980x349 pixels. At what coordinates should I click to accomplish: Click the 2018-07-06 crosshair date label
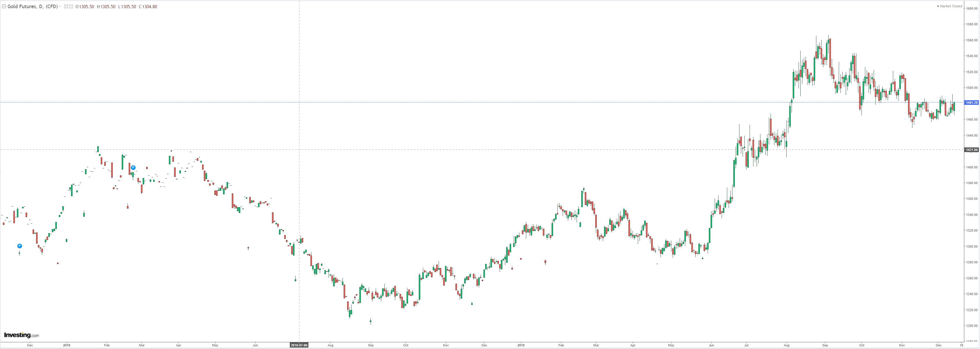coord(299,345)
